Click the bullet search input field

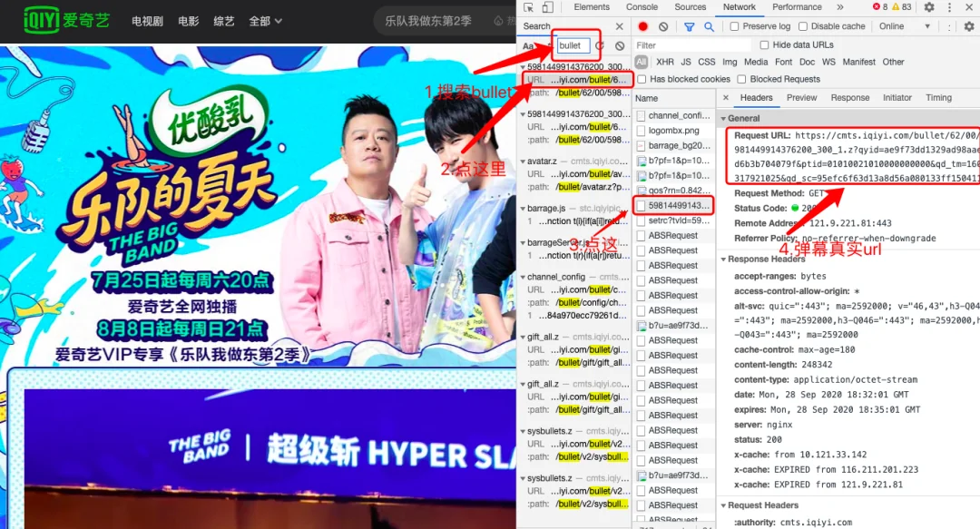tap(573, 45)
